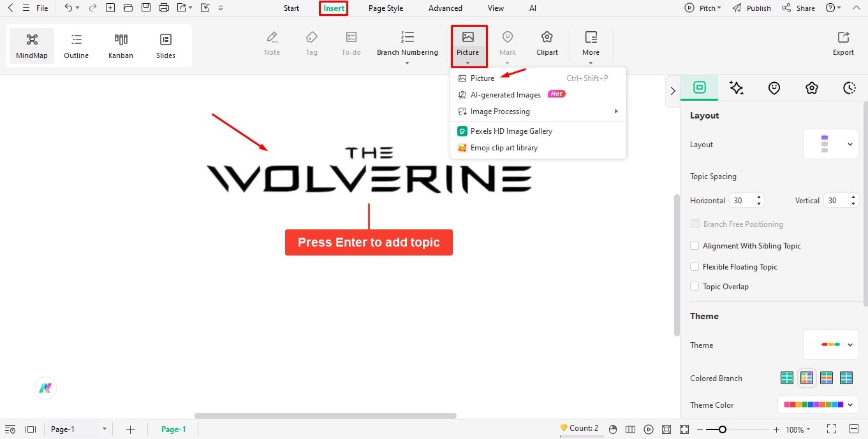
Task: Expand the Layout dropdown in the side panel
Action: 830,145
